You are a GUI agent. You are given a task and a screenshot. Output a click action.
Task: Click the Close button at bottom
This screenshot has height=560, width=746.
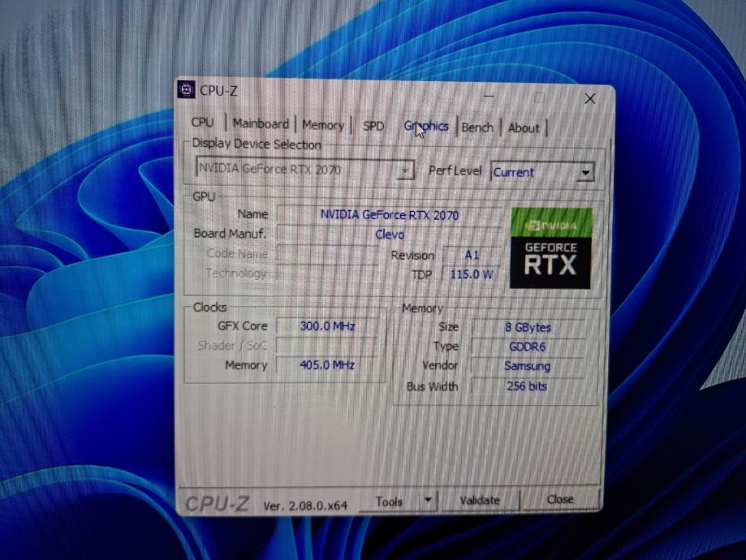[560, 499]
